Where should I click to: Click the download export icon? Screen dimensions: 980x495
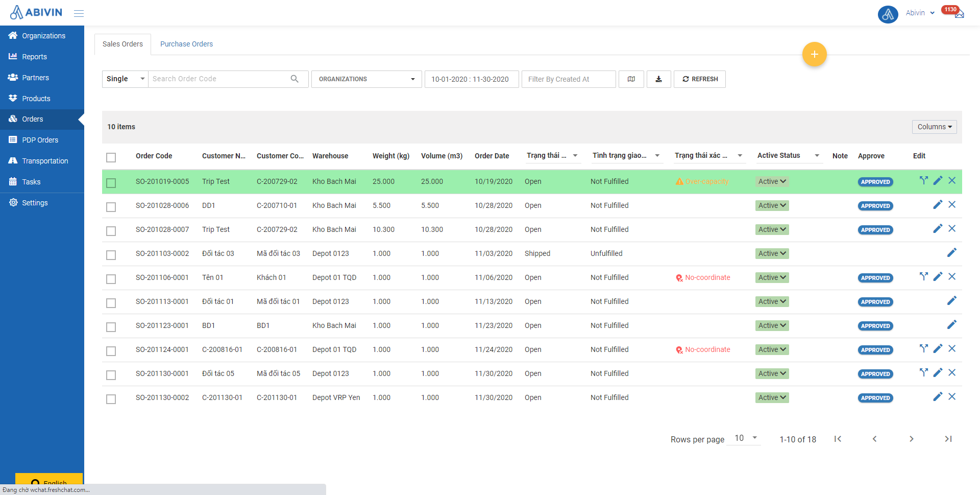(659, 79)
